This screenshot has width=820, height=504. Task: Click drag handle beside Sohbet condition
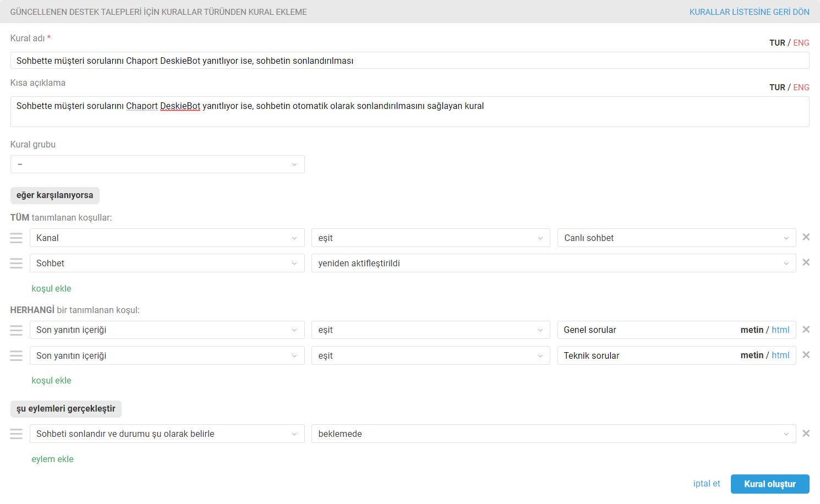[x=17, y=263]
